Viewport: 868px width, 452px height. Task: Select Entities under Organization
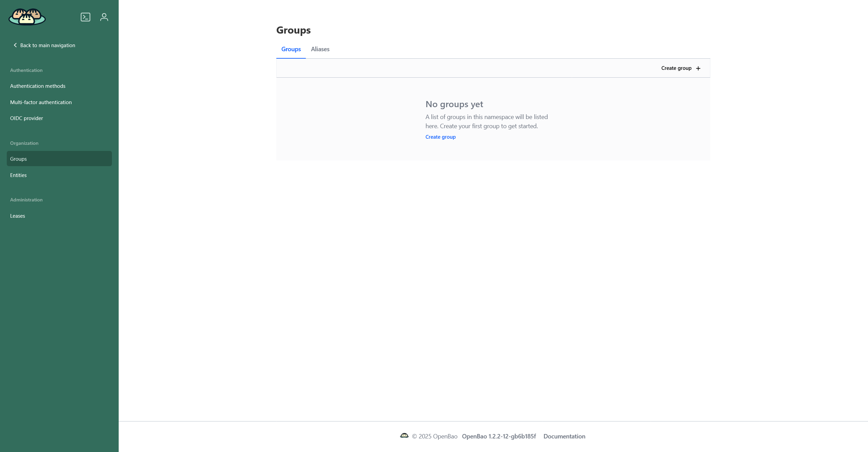18,175
